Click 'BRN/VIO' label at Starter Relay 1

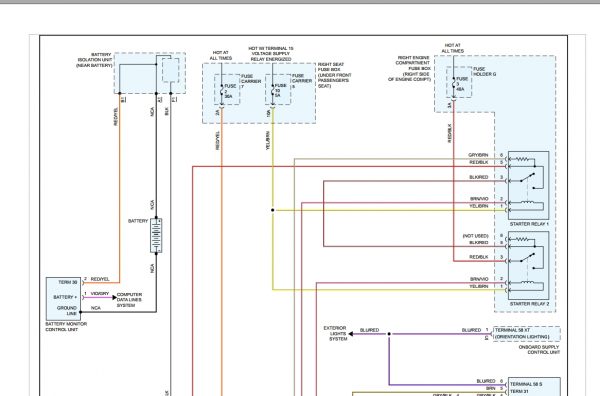coord(479,199)
